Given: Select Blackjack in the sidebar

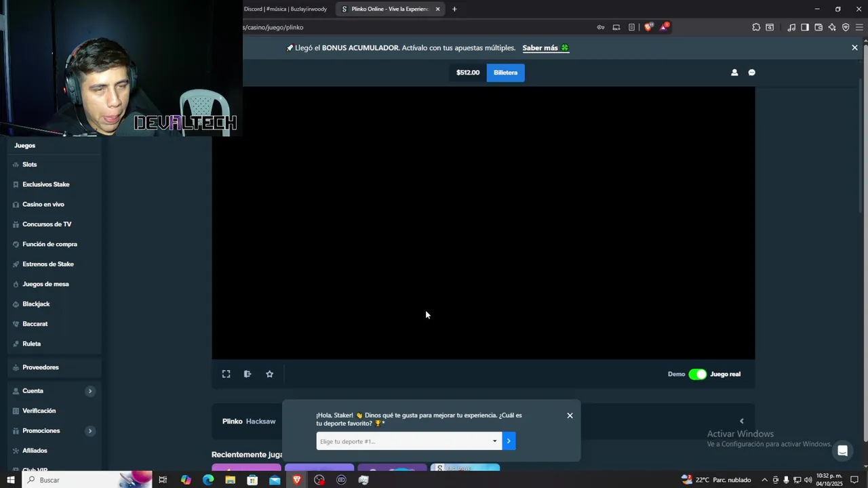Looking at the screenshot, I should pos(36,304).
